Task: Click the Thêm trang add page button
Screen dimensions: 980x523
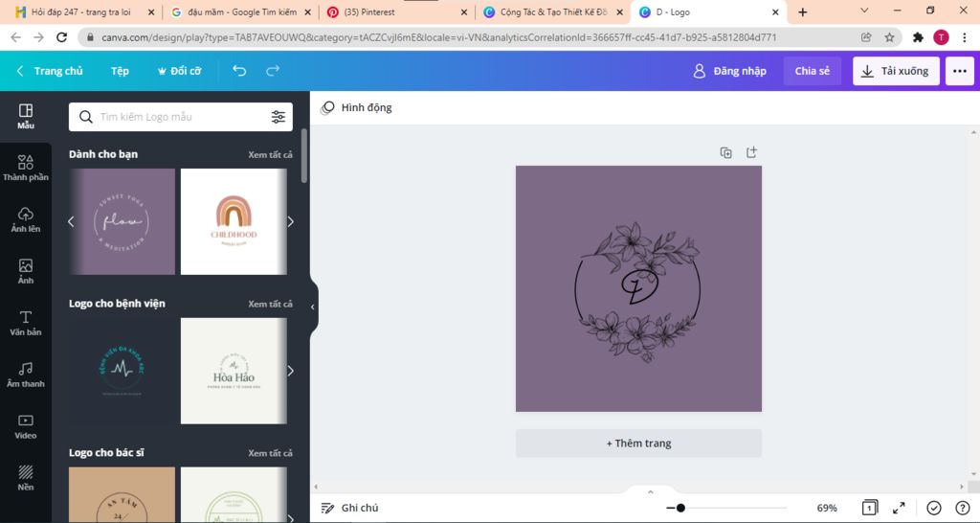Action: 638,443
